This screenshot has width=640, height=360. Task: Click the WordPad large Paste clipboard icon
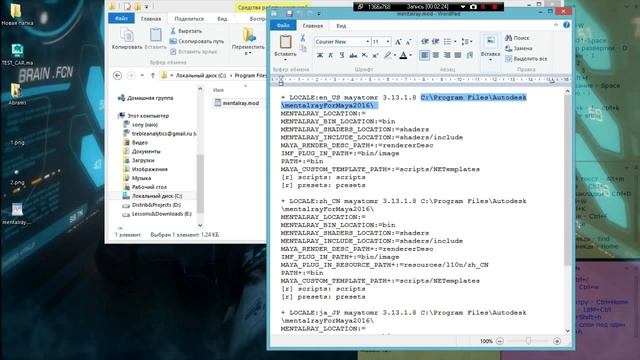point(285,42)
